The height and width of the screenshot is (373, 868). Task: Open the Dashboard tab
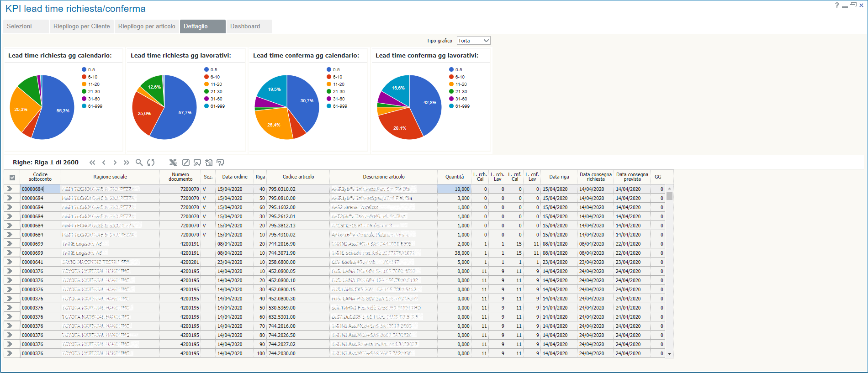(x=249, y=26)
